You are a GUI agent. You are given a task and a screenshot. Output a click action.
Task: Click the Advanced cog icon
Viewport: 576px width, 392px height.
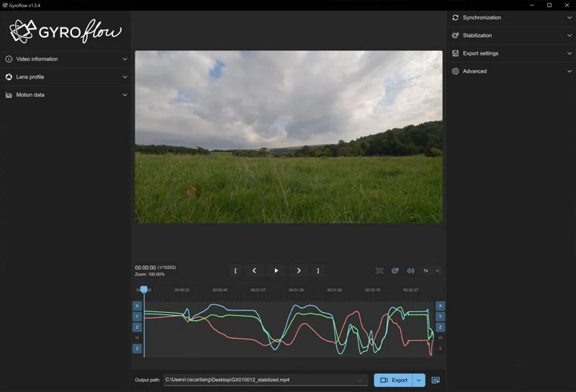tap(456, 71)
